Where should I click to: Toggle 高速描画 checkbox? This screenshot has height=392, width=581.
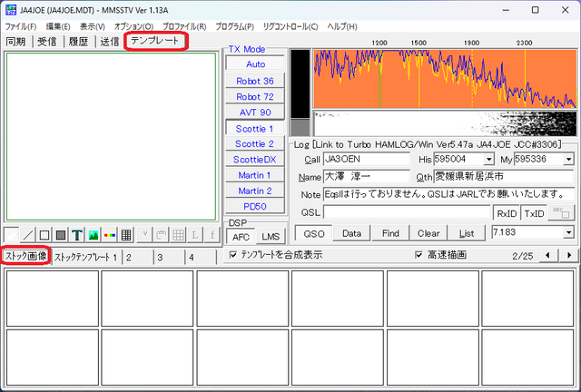(419, 255)
